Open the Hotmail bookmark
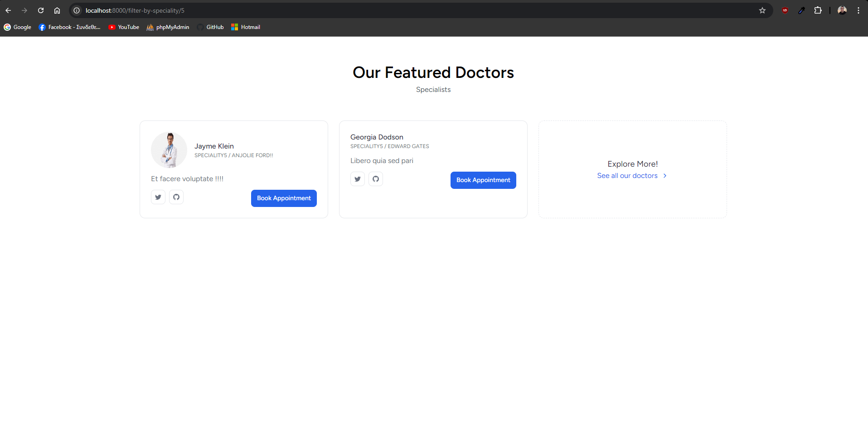This screenshot has width=868, height=447. 246,27
